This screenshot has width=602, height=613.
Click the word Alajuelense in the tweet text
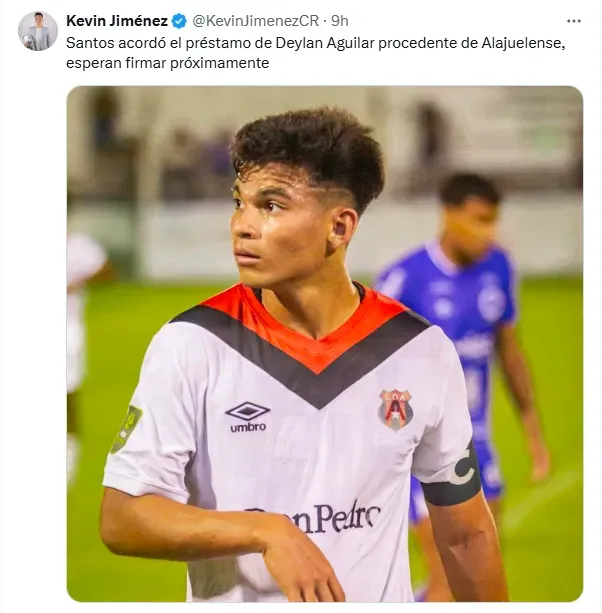coord(523,43)
